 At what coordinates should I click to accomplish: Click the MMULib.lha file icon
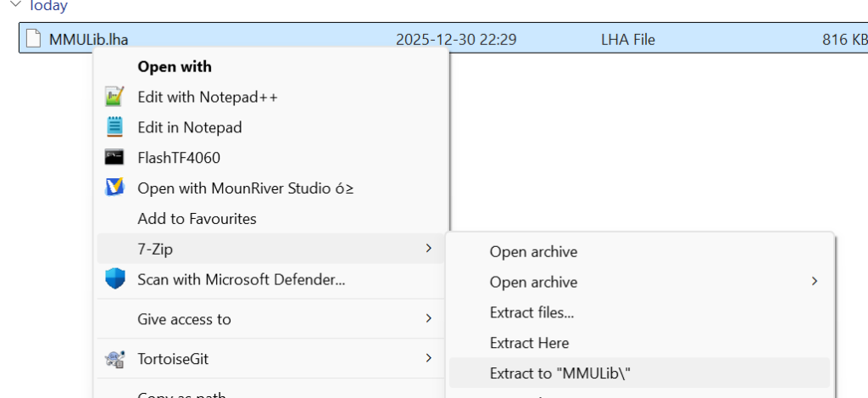pyautogui.click(x=33, y=39)
